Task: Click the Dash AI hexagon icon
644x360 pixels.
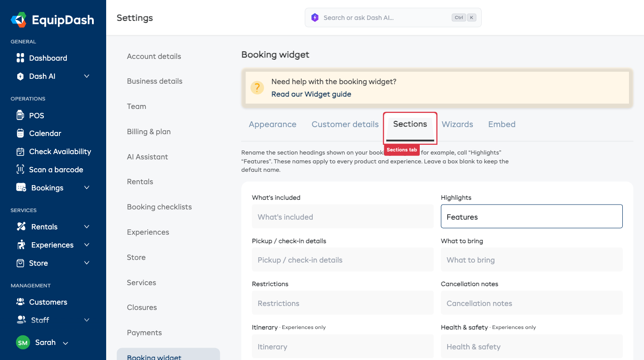Action: coord(20,76)
